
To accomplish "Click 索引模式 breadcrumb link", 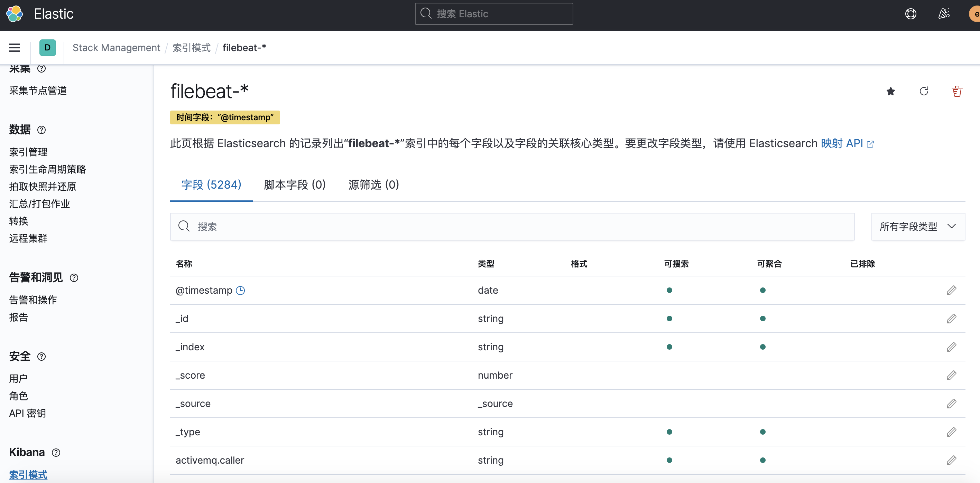I will [191, 48].
